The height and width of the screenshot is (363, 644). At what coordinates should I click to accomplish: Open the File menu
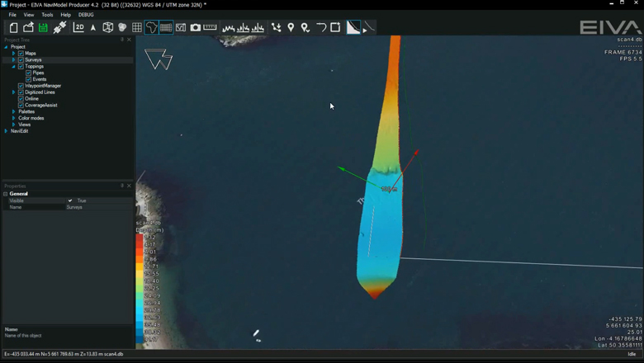[x=12, y=15]
